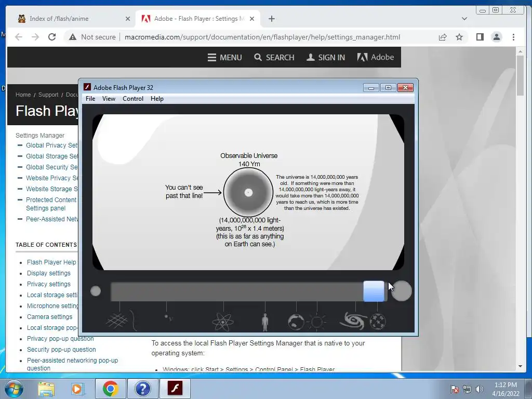Open Display settings contents link
The height and width of the screenshot is (399, 532).
(48, 273)
